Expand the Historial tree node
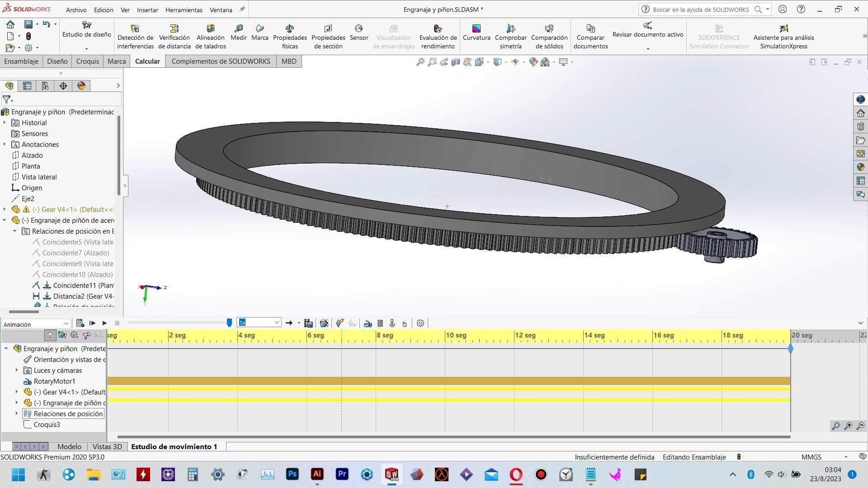The image size is (868, 488). 5,122
